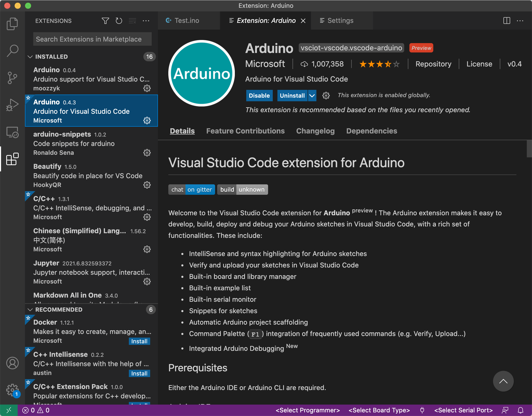Open the Feature Contributions tab

pyautogui.click(x=245, y=131)
